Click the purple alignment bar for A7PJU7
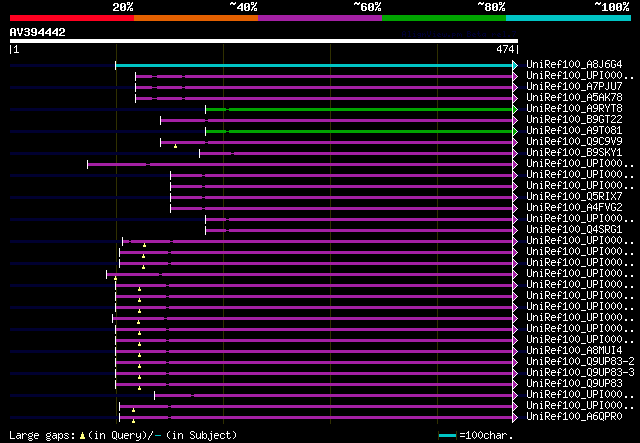Image resolution: width=640 pixels, height=443 pixels. [324, 87]
